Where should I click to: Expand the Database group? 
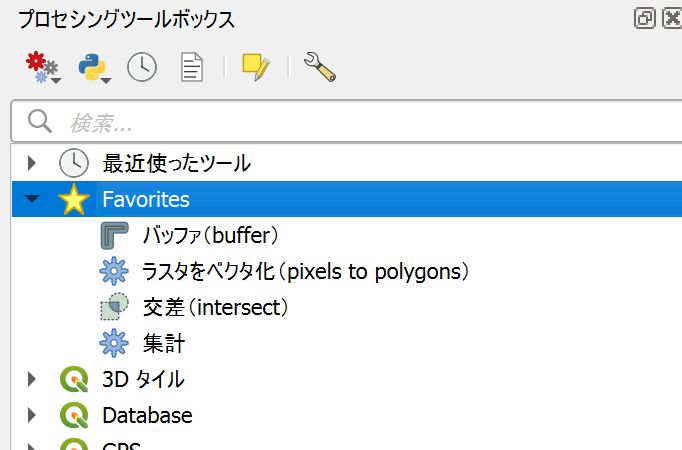tap(31, 415)
